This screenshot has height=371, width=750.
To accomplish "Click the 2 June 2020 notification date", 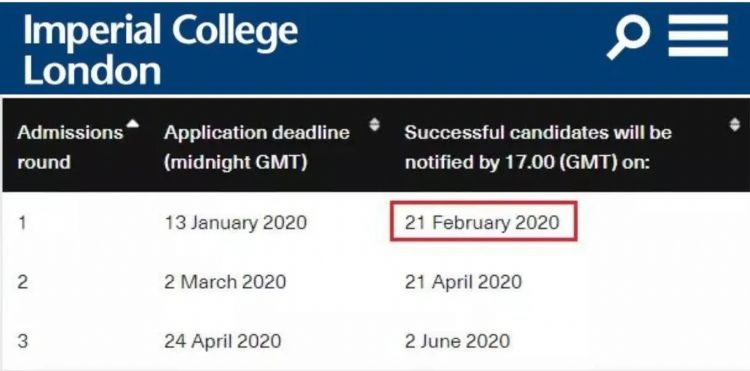I will click(x=457, y=341).
